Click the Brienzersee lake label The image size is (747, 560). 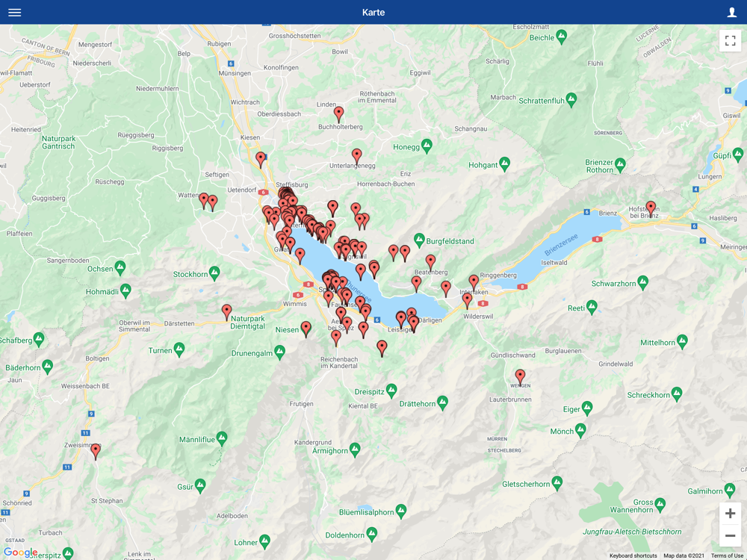point(561,245)
